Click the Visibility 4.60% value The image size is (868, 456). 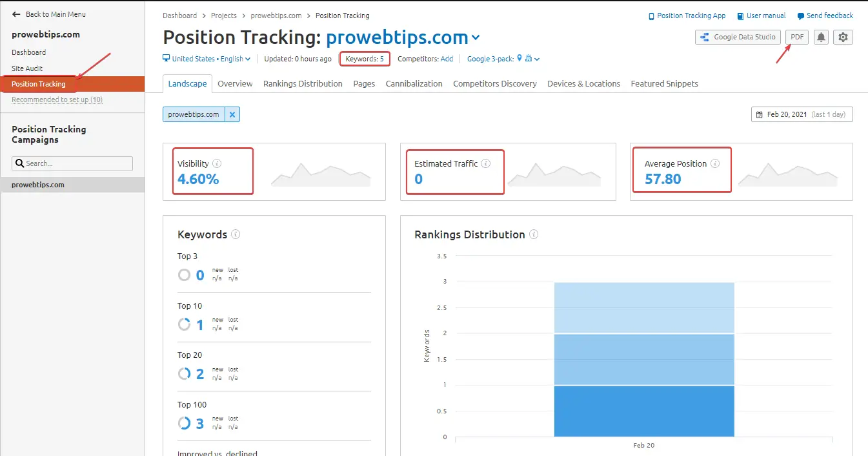198,179
